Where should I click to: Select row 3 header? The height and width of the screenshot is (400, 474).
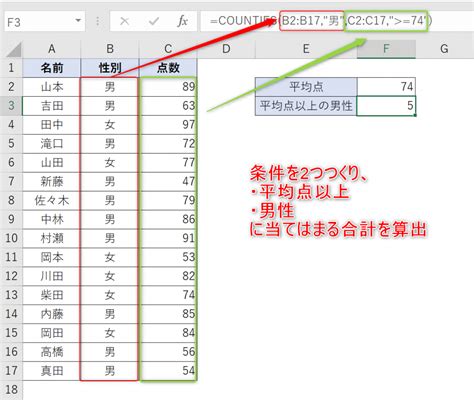click(11, 106)
